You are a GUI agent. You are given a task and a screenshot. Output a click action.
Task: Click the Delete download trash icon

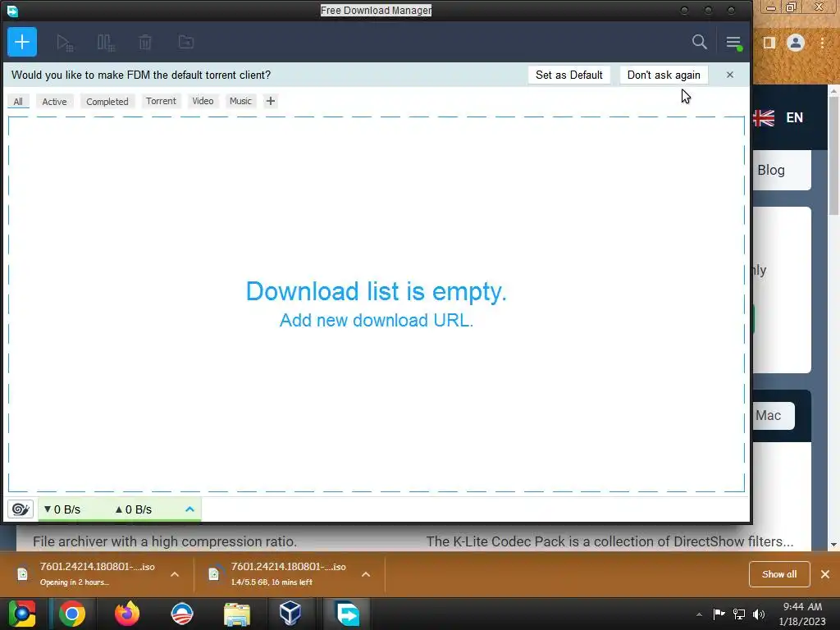(x=145, y=43)
